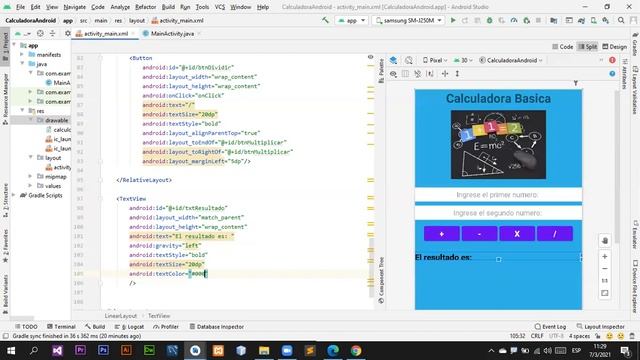
Task: Click the Pan hand tool in preview
Action: [605, 241]
